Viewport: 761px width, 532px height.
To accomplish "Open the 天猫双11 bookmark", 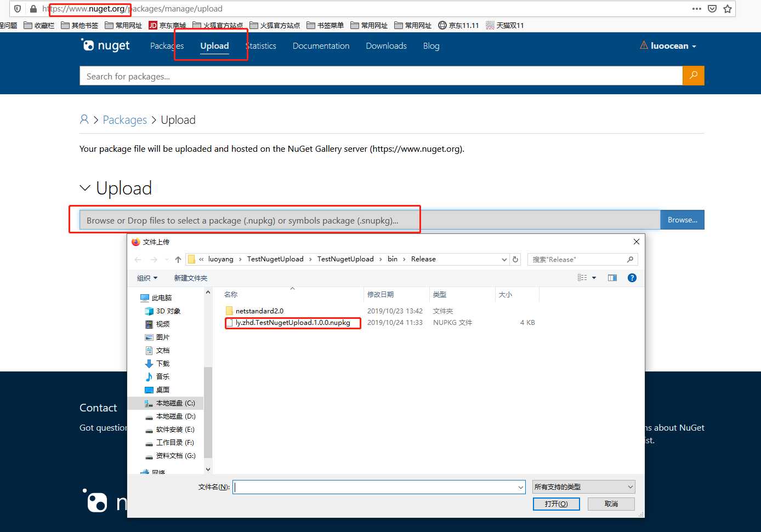I will point(504,25).
